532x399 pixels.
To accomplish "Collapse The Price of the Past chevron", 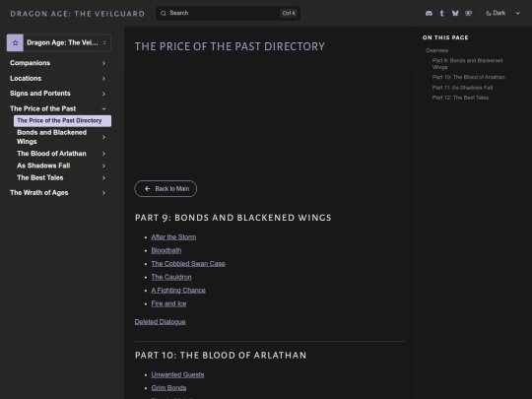I will 103,109.
